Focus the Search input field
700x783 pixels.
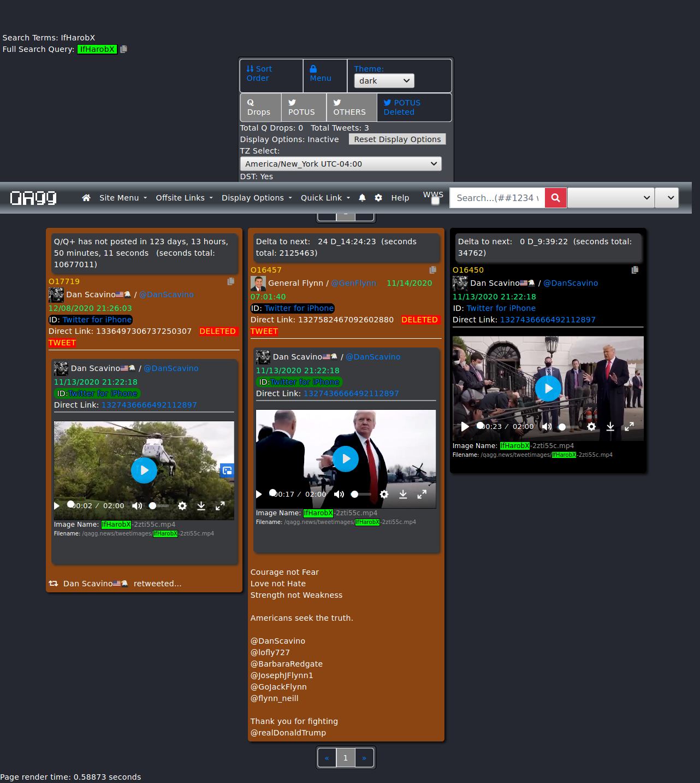tap(497, 198)
